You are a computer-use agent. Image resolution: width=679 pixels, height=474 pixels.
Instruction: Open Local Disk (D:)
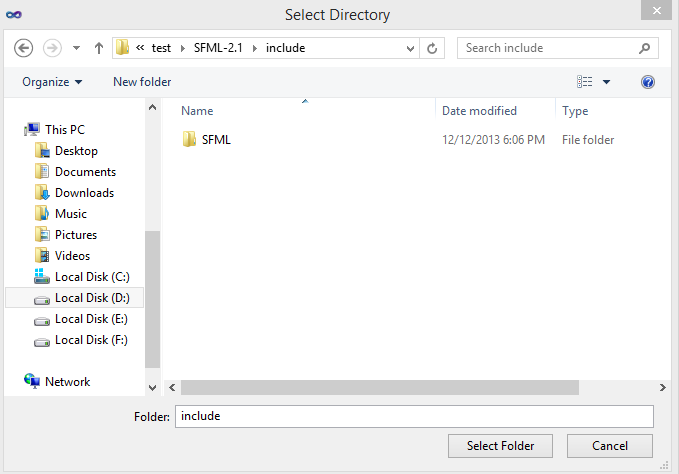point(92,298)
